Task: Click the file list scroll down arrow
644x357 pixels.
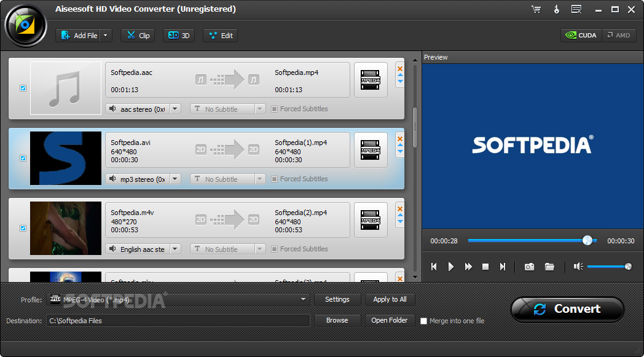Action: click(x=415, y=277)
